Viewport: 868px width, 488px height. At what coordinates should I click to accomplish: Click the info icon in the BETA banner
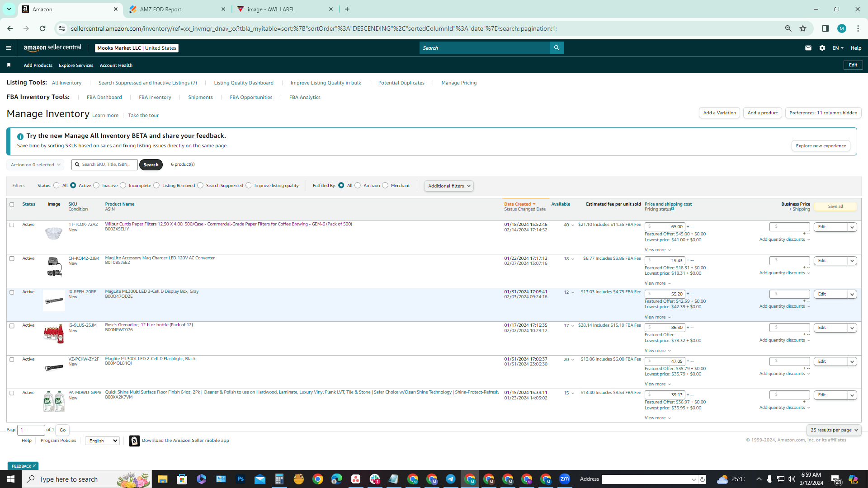tap(20, 136)
